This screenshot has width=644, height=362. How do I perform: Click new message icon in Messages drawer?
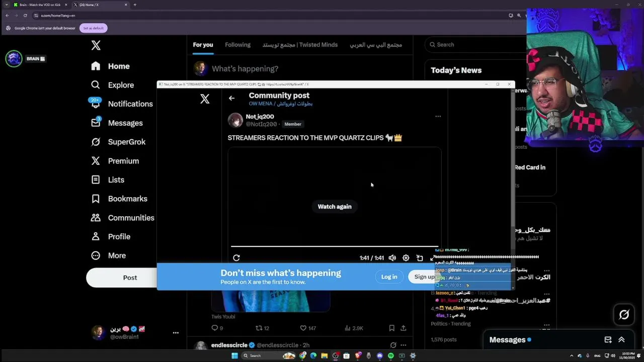coord(608,340)
